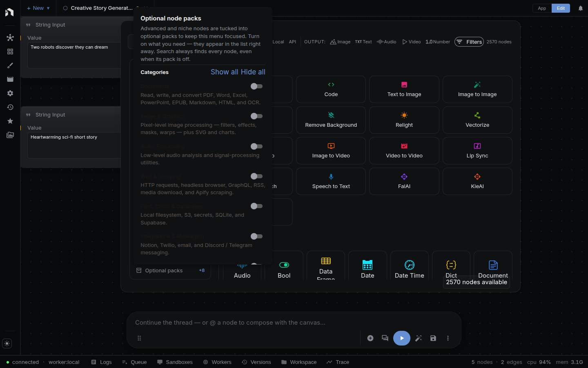Open notifications bell icon
Image resolution: width=588 pixels, height=368 pixels.
[581, 8]
